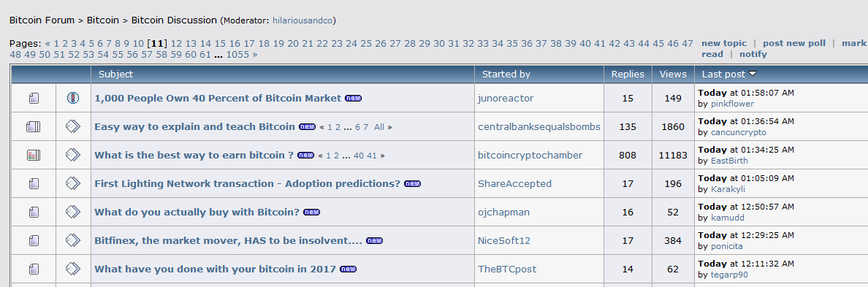The width and height of the screenshot is (868, 287).
Task: Click the topic folder icon for What have you done with your bitcoin in 2017
Action: [34, 269]
